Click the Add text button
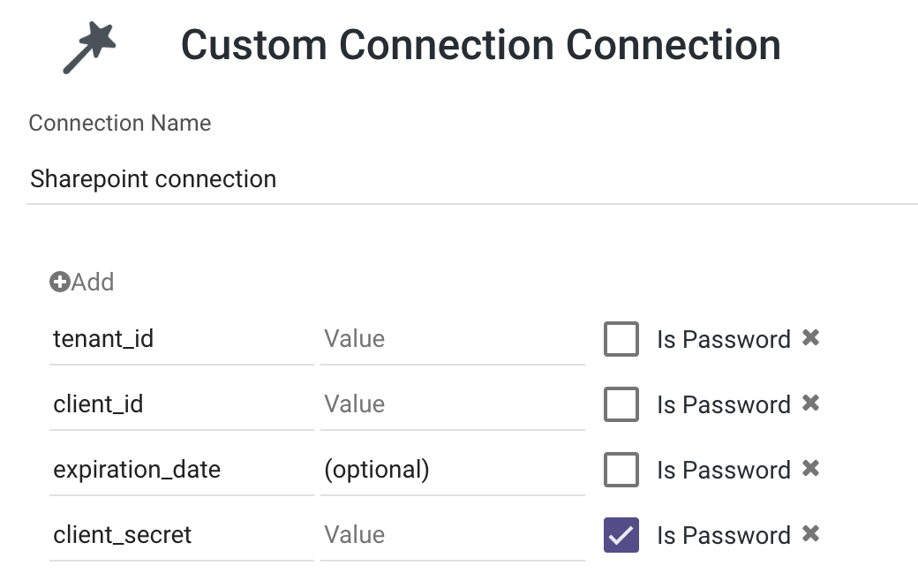The image size is (918, 588). [x=93, y=283]
